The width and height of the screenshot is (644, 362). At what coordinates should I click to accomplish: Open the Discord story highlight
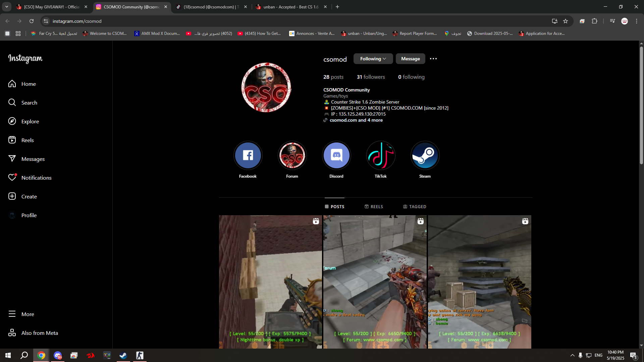point(336,156)
